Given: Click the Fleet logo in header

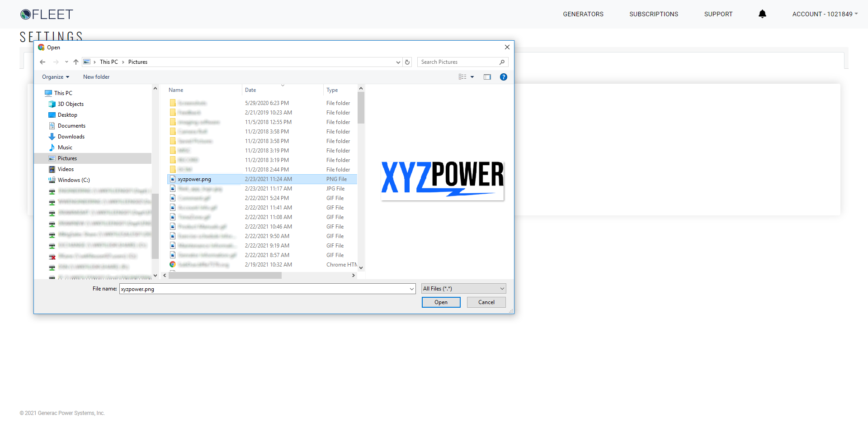Looking at the screenshot, I should click(x=47, y=14).
